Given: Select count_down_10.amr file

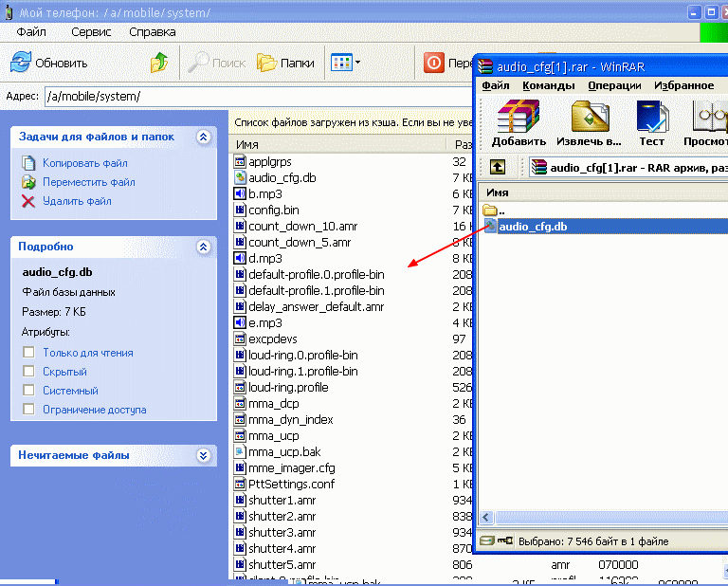Looking at the screenshot, I should coord(302,226).
